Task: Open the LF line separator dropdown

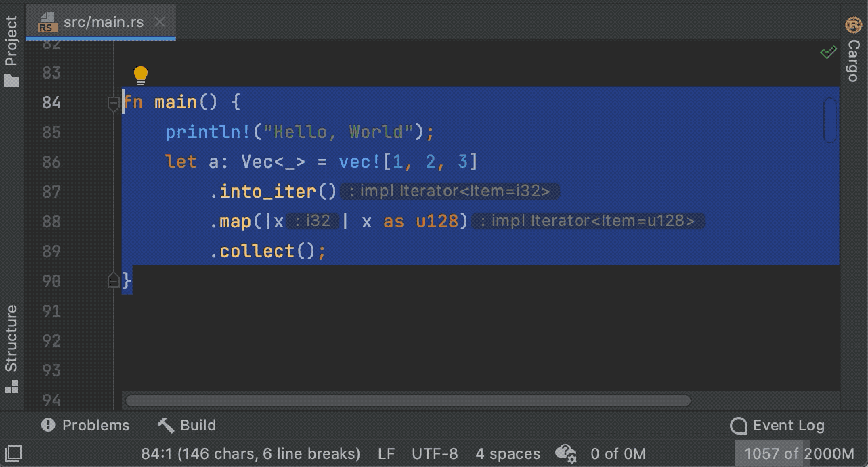Action: pyautogui.click(x=386, y=453)
